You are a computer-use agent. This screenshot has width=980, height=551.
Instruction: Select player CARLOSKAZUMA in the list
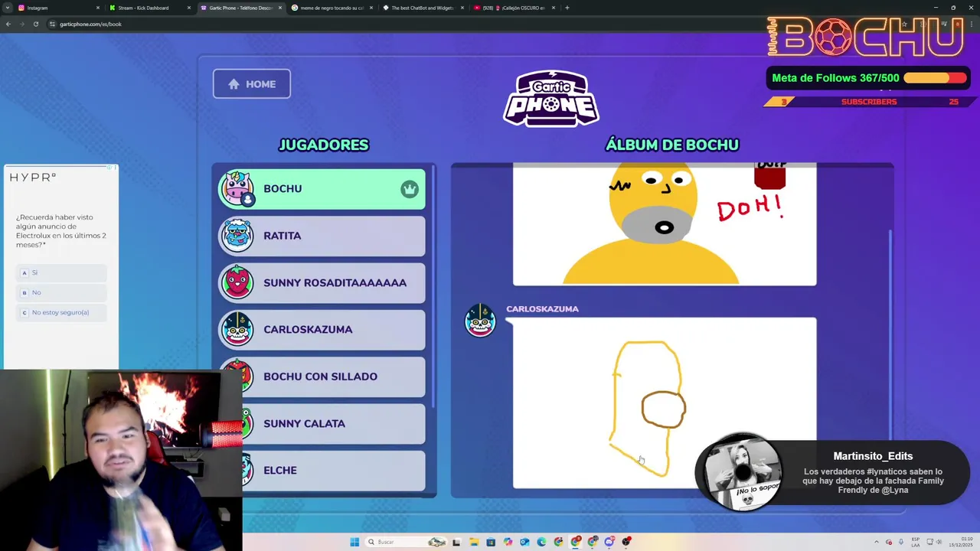coord(322,329)
